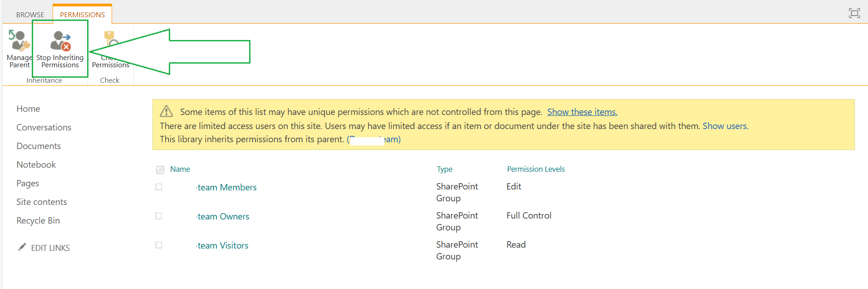Click the EDIT LINKS text

[x=50, y=248]
